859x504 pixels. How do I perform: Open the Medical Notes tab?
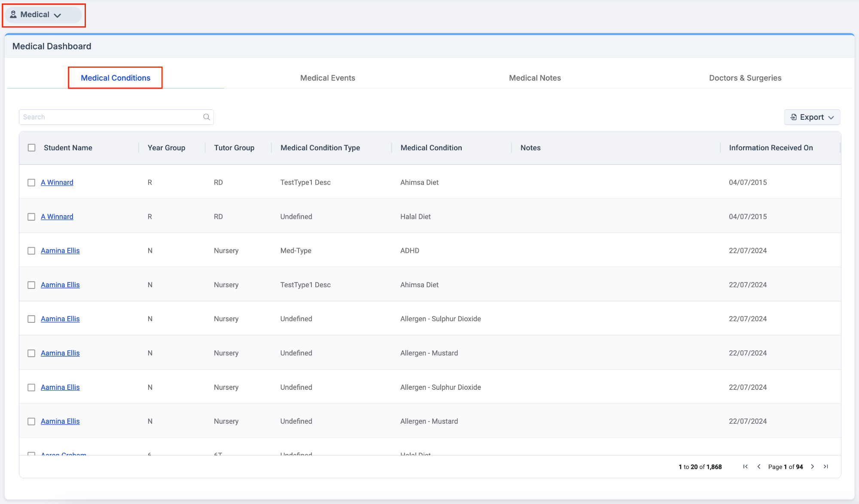tap(535, 78)
